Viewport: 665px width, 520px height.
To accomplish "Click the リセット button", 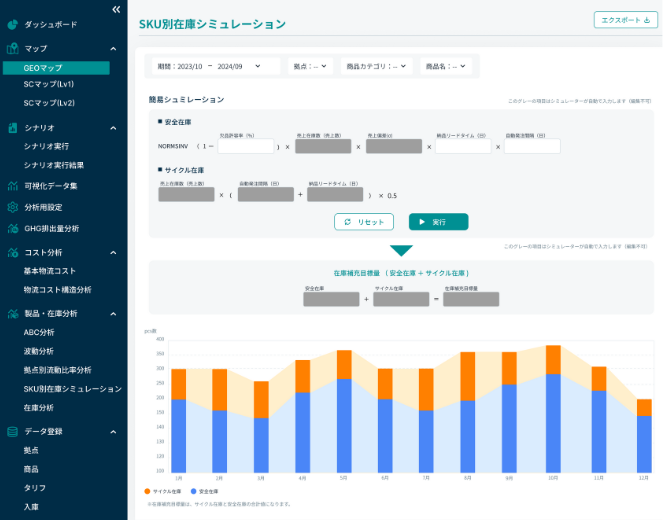I will [x=364, y=222].
